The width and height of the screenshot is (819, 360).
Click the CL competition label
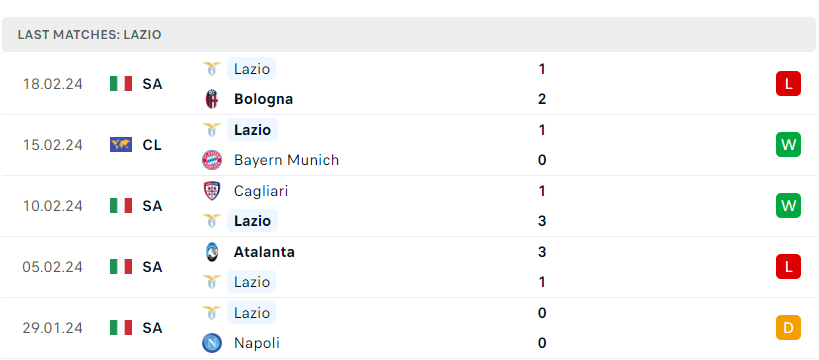(152, 145)
